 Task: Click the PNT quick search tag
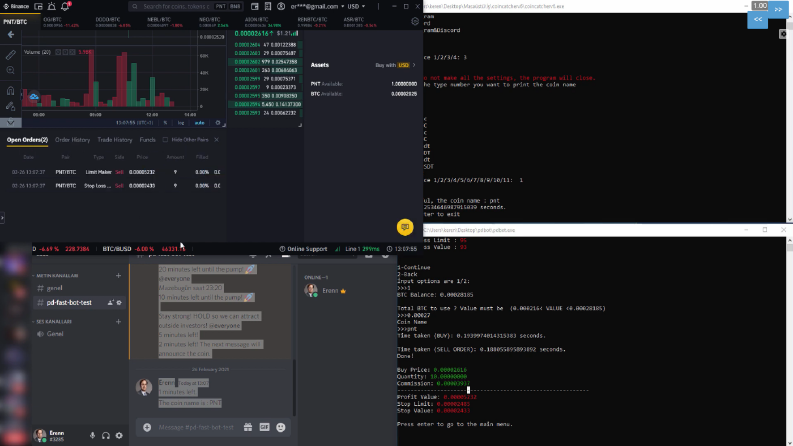coord(221,7)
